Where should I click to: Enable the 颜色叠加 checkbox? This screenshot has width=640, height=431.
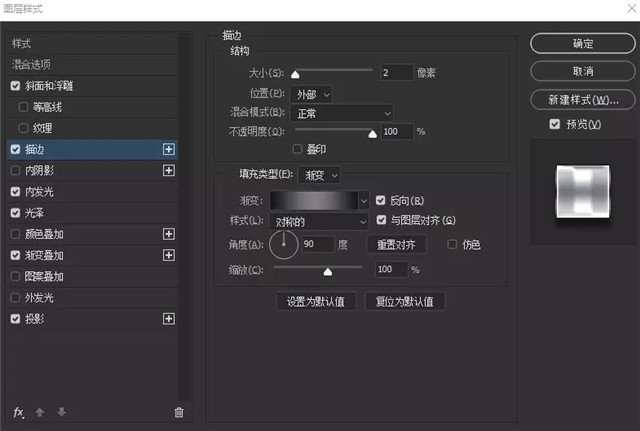pos(16,234)
